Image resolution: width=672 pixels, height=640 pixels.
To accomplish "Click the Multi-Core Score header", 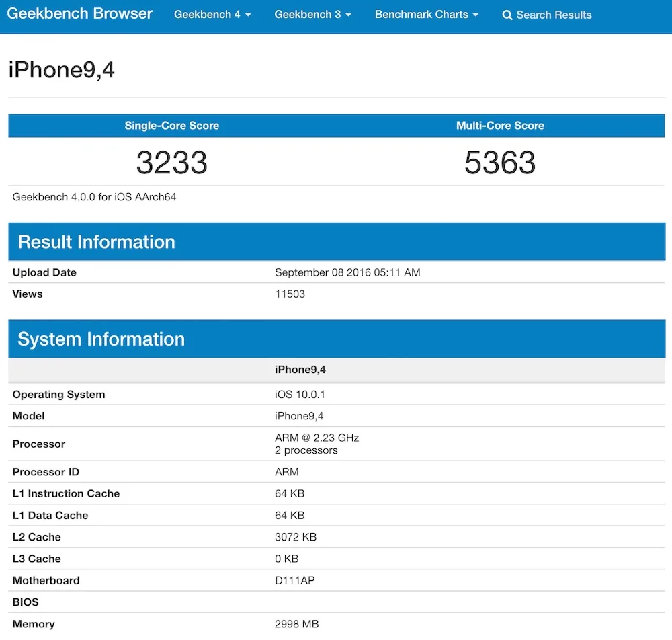I will tap(500, 126).
